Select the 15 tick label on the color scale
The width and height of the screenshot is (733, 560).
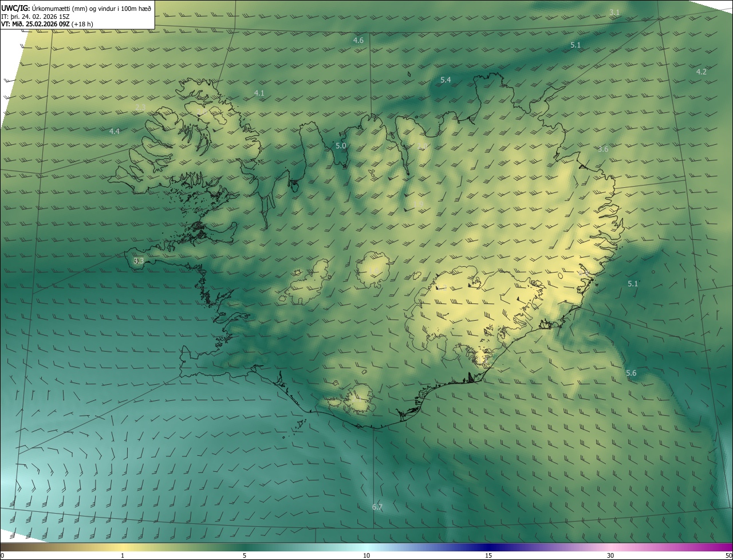[488, 555]
